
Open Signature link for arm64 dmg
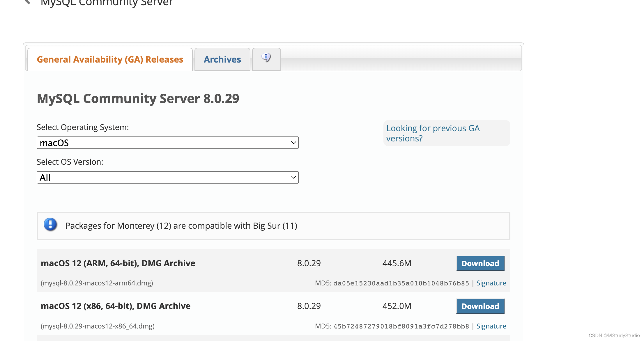pyautogui.click(x=491, y=283)
